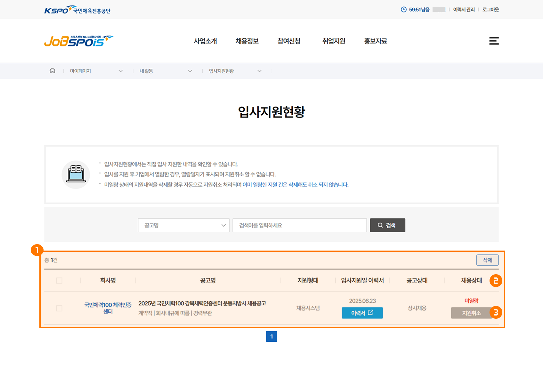Open the hamburger menu icon

(x=494, y=41)
